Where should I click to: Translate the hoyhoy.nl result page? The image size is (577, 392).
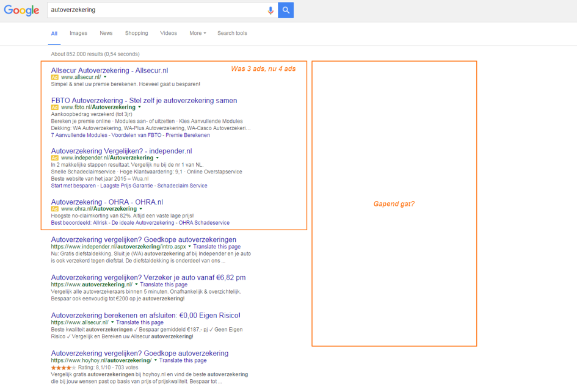(x=183, y=360)
